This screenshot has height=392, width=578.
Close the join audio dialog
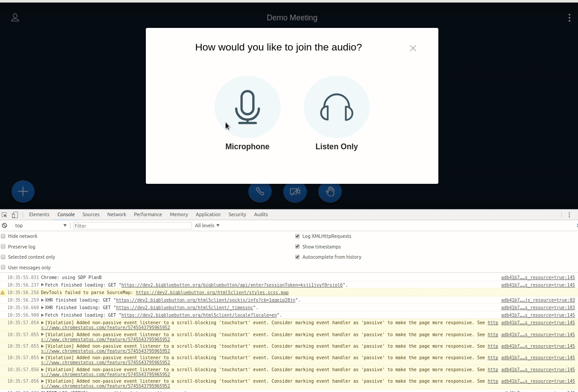click(x=413, y=48)
